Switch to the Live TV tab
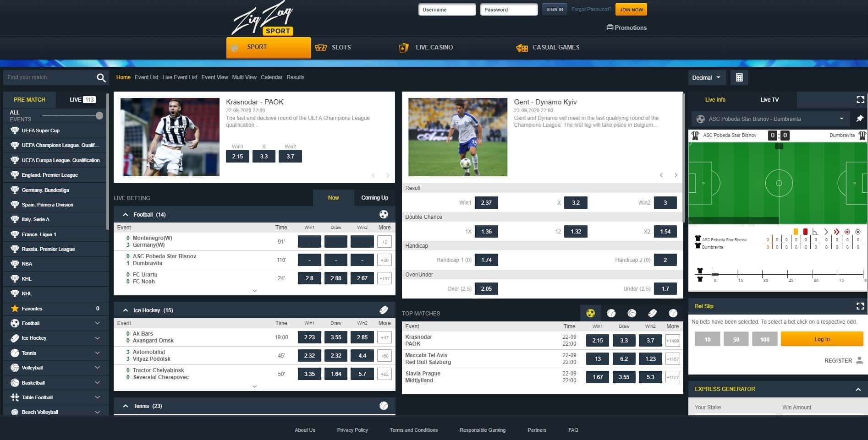Viewport: 868px width, 440px height. point(769,99)
